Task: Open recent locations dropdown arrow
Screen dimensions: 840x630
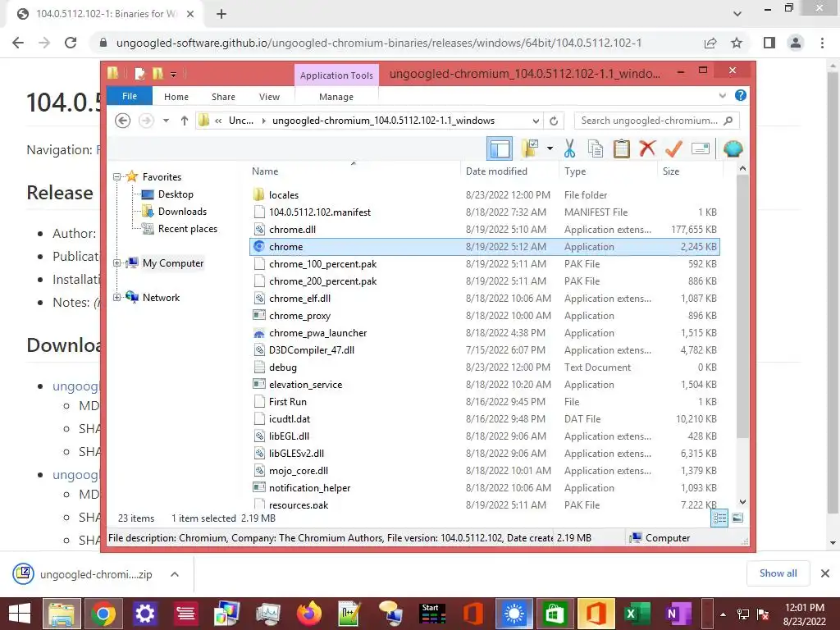Action: coord(166,121)
